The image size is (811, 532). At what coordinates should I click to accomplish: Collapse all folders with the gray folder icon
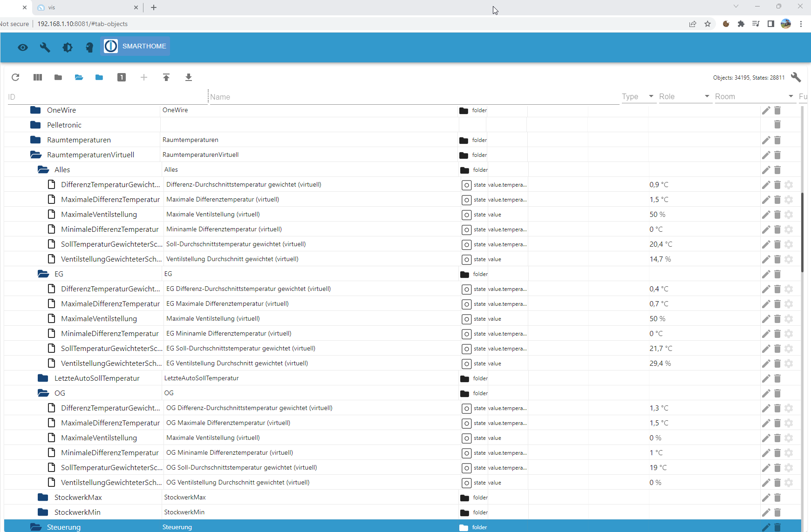pyautogui.click(x=58, y=77)
